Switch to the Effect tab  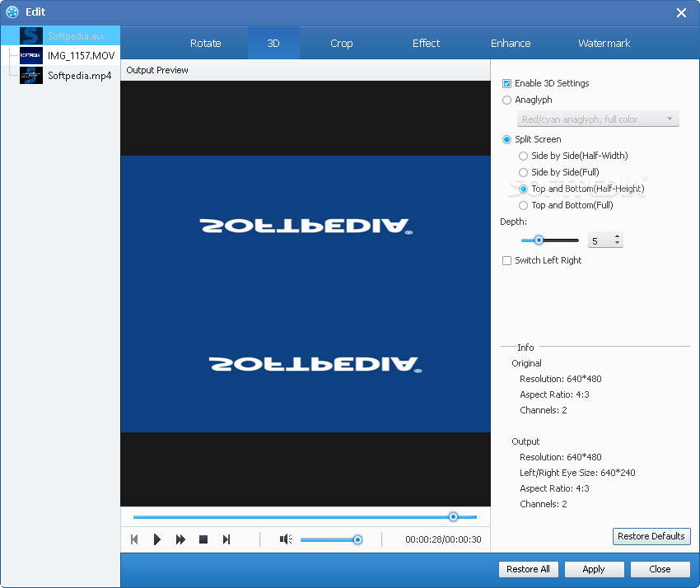(426, 44)
